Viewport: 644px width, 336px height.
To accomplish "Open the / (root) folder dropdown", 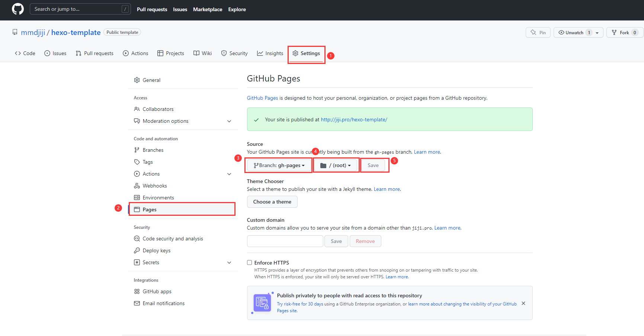I will [336, 165].
